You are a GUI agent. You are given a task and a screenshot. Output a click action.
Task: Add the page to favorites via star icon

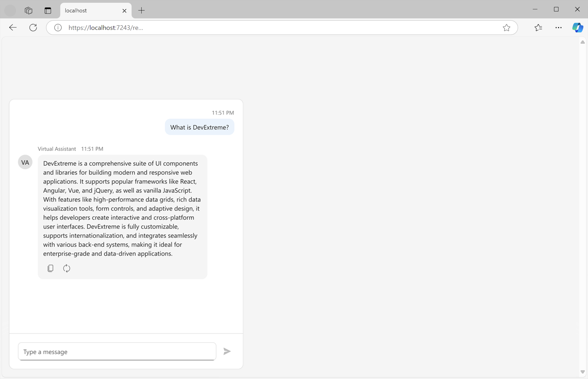click(x=507, y=28)
